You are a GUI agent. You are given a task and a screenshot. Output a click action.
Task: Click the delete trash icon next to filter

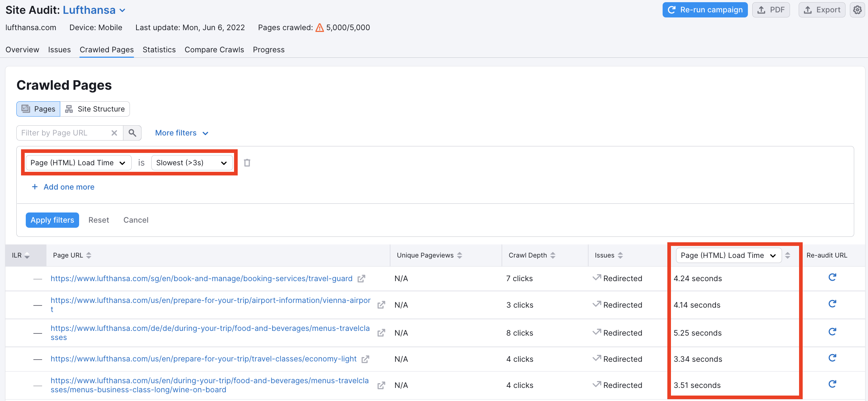coord(247,162)
